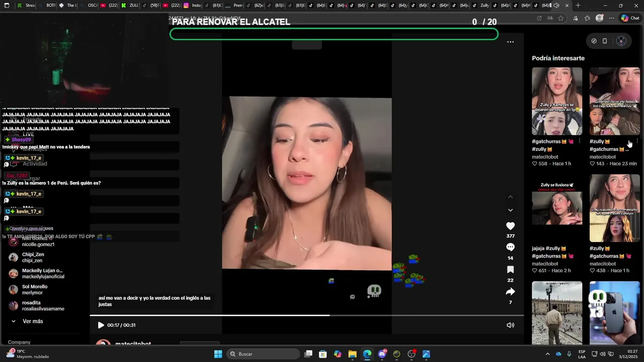Open Copilot Chat button in browser
This screenshot has width=644, height=362.
(630, 18)
